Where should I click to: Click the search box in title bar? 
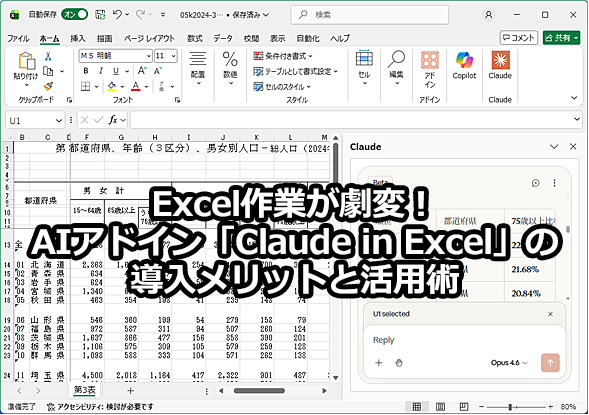(x=370, y=15)
